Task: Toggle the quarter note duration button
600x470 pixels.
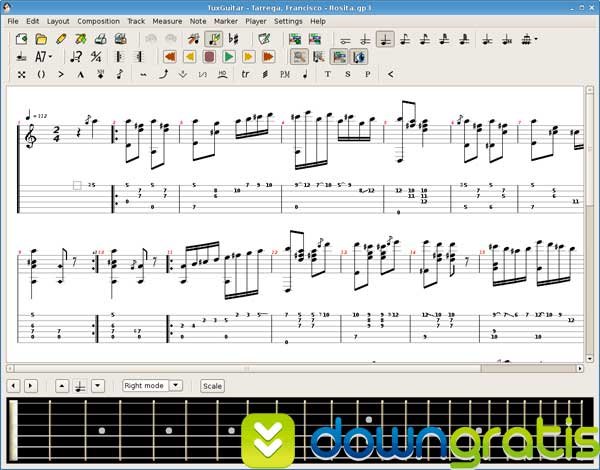Action: click(385, 39)
